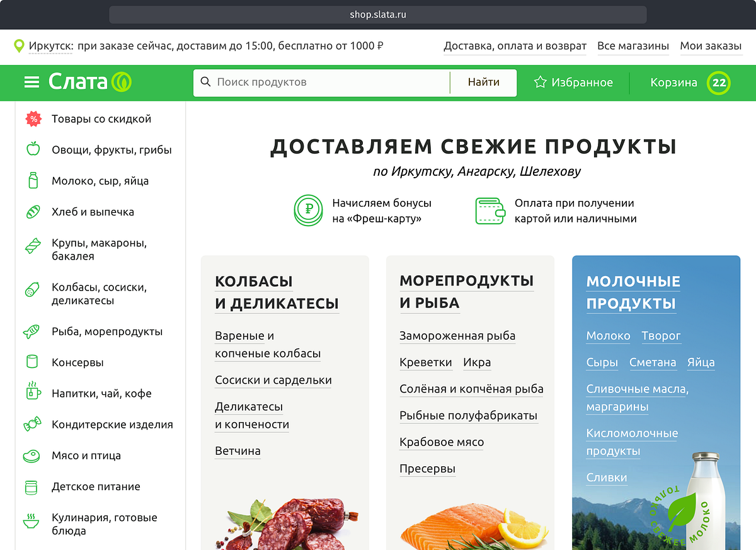Image resolution: width=756 pixels, height=550 pixels.
Task: Open Доставка, оплата и возврат page
Action: [x=515, y=46]
